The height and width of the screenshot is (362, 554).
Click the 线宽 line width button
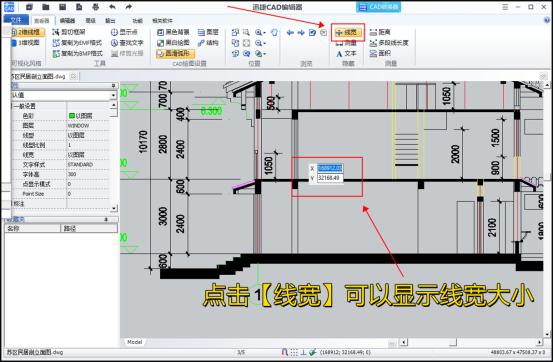[347, 32]
